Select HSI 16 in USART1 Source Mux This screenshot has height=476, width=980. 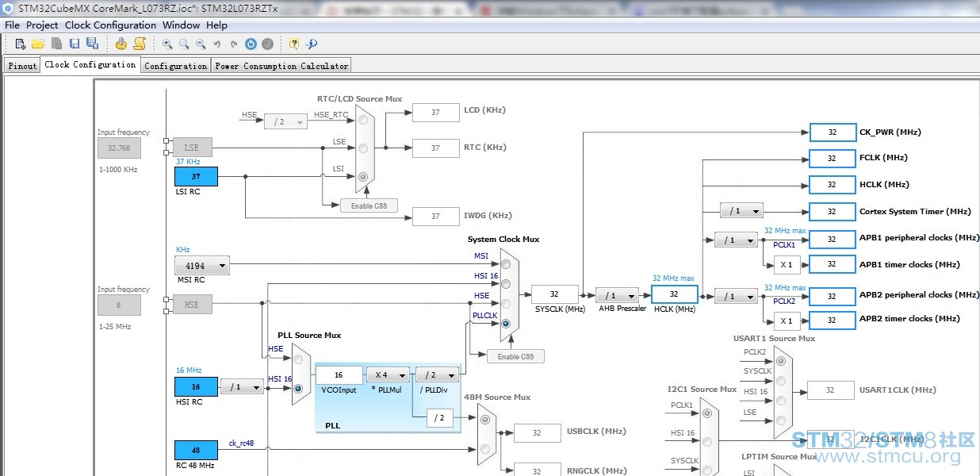[780, 401]
